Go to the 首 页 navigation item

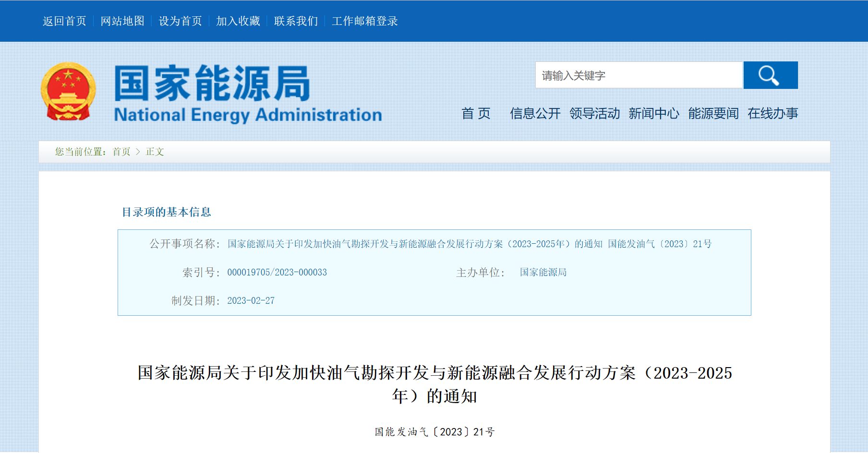476,113
